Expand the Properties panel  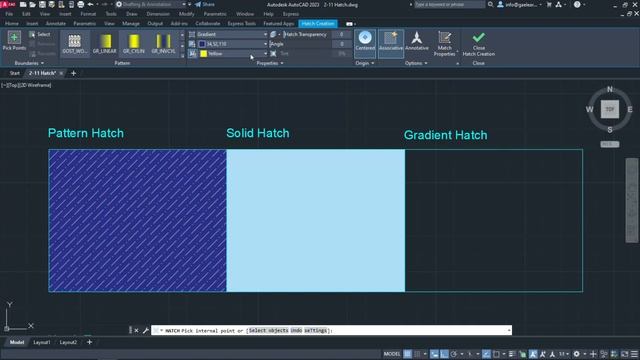click(270, 63)
